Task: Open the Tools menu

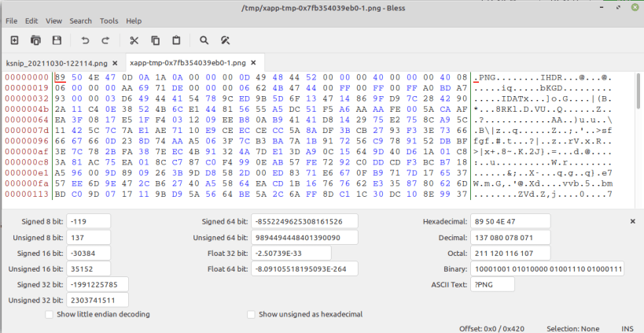Action: pos(109,21)
